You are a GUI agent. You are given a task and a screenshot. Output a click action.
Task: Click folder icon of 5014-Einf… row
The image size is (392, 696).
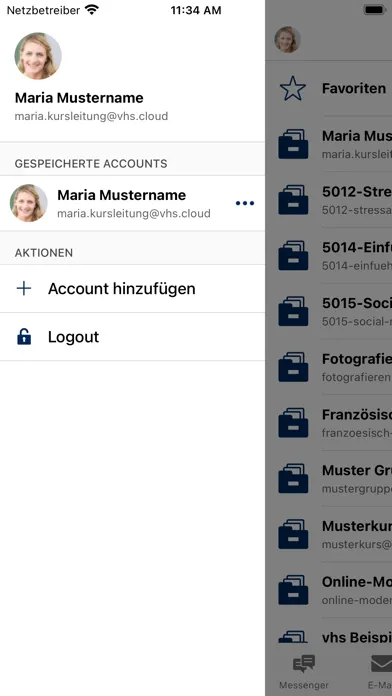point(293,255)
